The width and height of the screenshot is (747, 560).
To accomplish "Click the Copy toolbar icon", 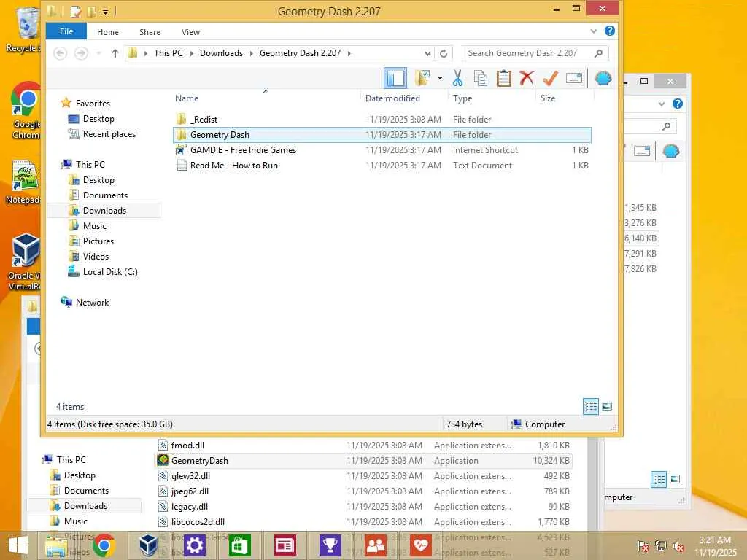I will coord(480,78).
